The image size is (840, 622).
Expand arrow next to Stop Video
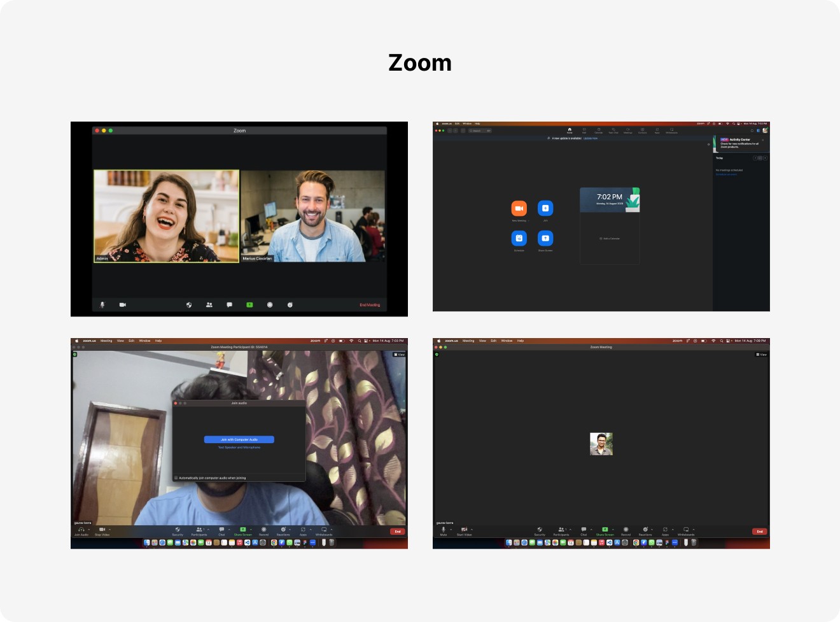[x=109, y=529]
